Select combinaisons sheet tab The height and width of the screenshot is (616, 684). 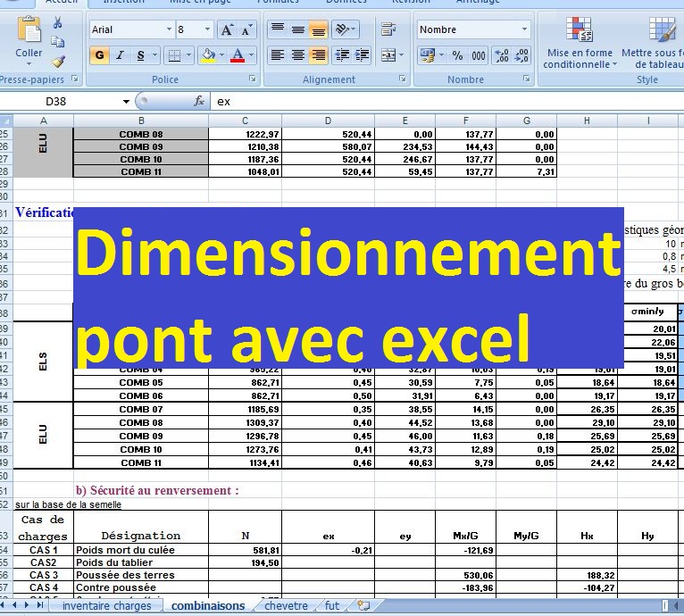pos(208,605)
